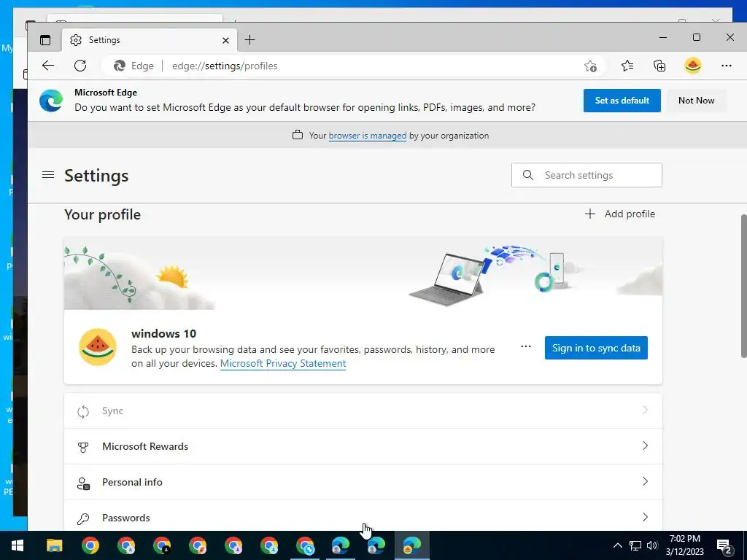This screenshot has height=560, width=747.
Task: Open Personal info settings row
Action: 363,482
